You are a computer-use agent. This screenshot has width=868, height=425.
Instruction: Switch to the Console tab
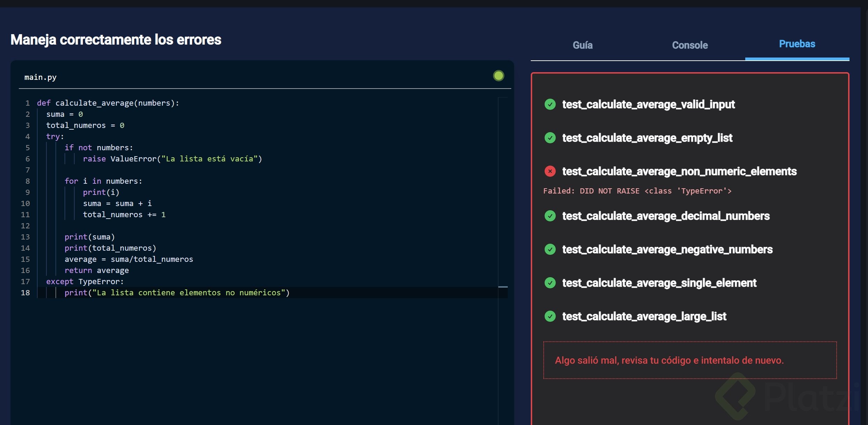click(x=689, y=45)
